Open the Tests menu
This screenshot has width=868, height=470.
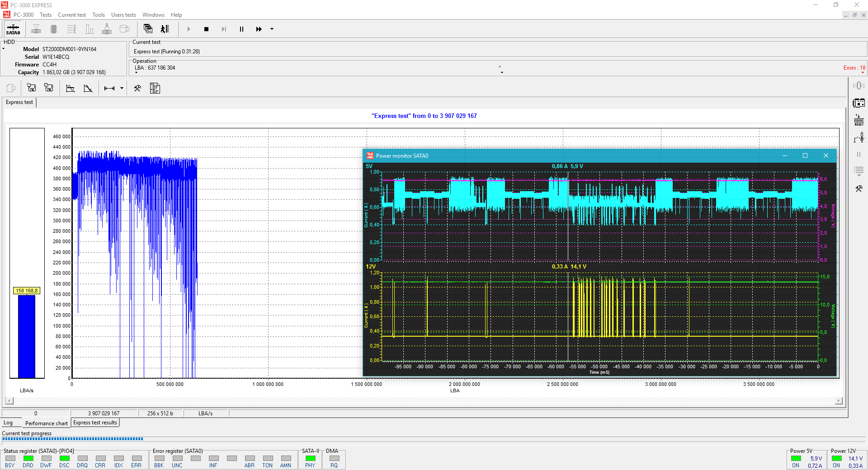coord(46,15)
